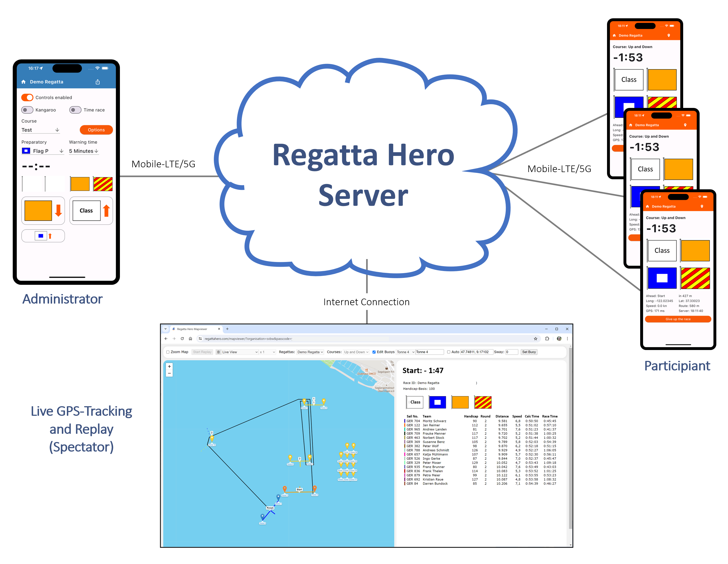This screenshot has width=728, height=564.
Task: Click the mapviewer page vertical scrollbar
Action: pyautogui.click(x=570, y=438)
